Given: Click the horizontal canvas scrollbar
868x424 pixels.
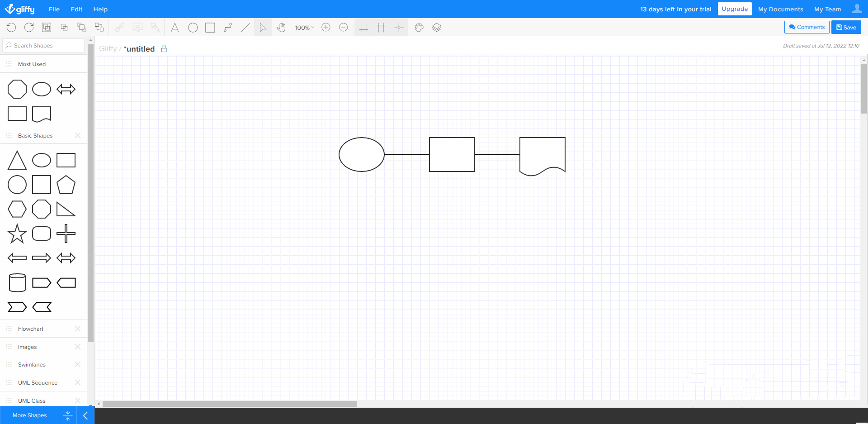Looking at the screenshot, I should coord(230,404).
